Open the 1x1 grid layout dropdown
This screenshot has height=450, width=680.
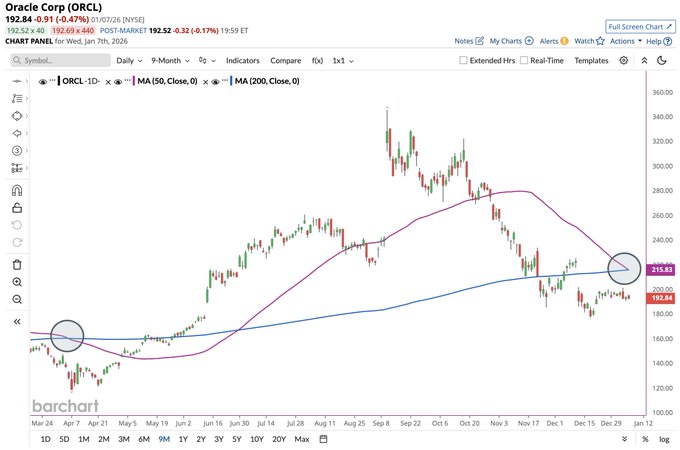click(343, 61)
